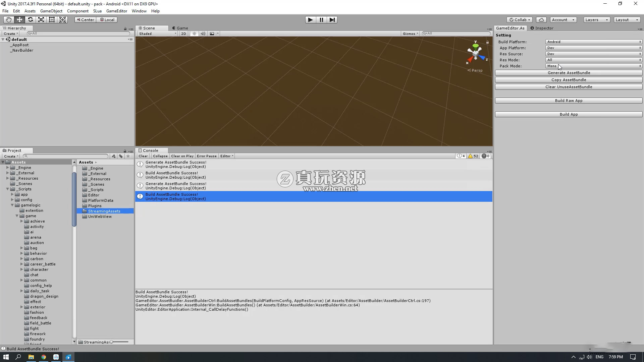The height and width of the screenshot is (362, 644).
Task: Open the Res Source dropdown
Action: click(594, 54)
